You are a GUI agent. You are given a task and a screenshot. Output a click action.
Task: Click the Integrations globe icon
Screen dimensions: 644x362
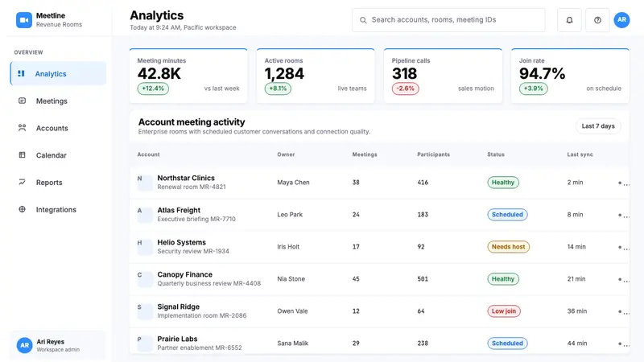tap(23, 209)
